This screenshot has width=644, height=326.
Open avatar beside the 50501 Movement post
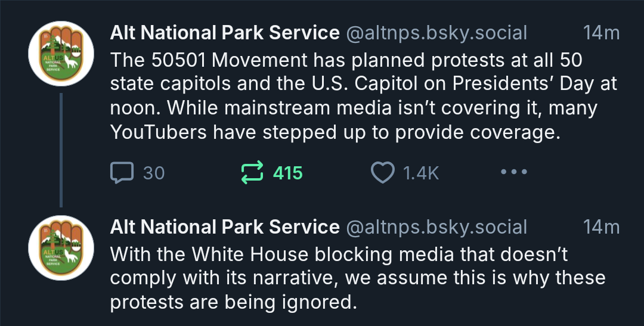61,54
